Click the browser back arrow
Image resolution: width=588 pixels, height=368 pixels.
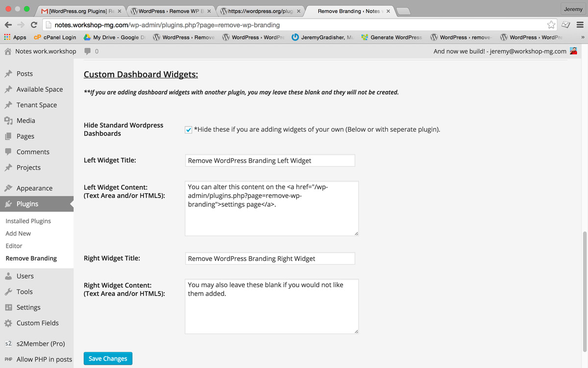point(8,25)
